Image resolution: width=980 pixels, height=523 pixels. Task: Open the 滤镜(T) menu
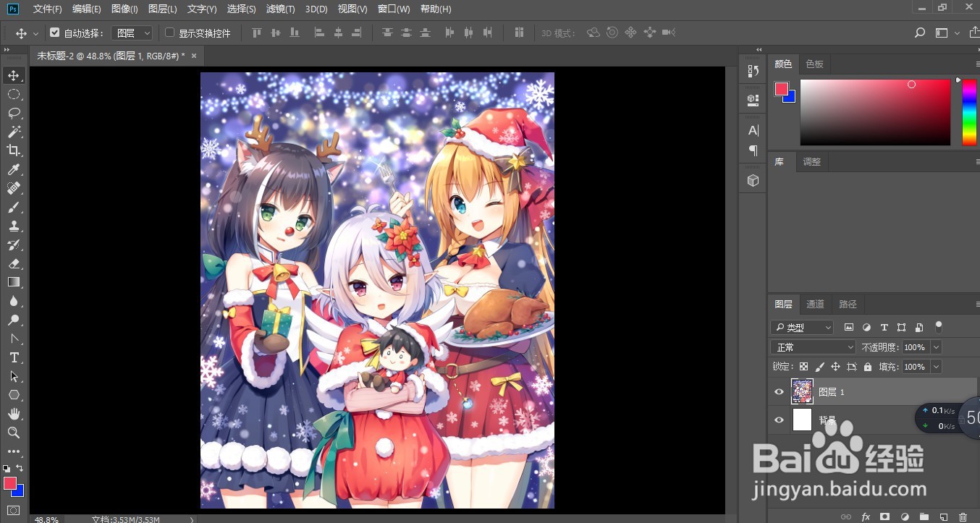tap(280, 9)
